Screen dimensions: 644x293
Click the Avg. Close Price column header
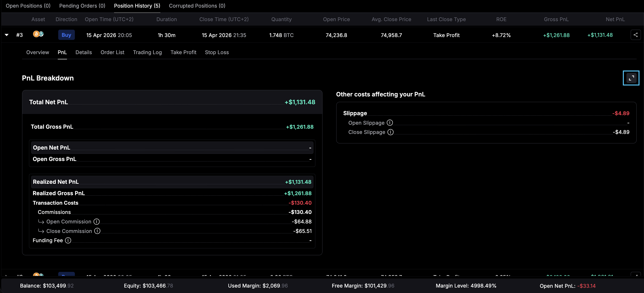coord(391,19)
